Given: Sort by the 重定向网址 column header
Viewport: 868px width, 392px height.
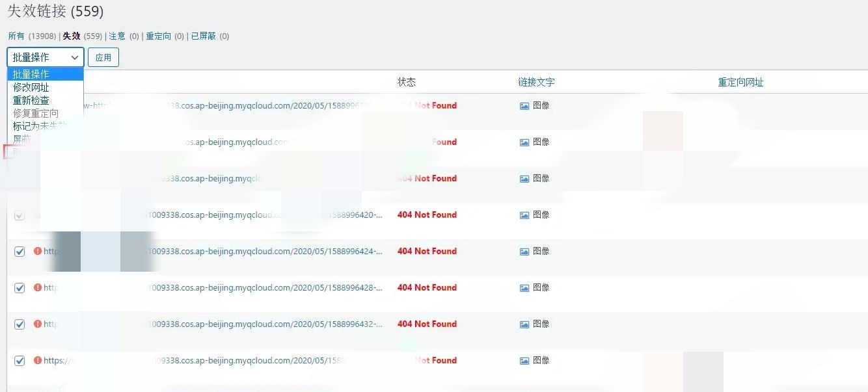Looking at the screenshot, I should (x=740, y=83).
